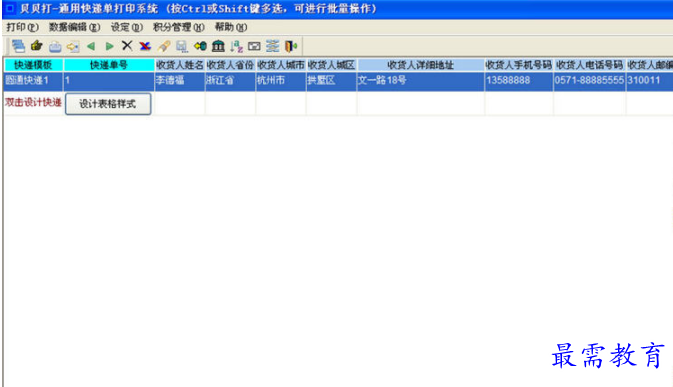Select the address cell 文一路18号

click(x=421, y=81)
